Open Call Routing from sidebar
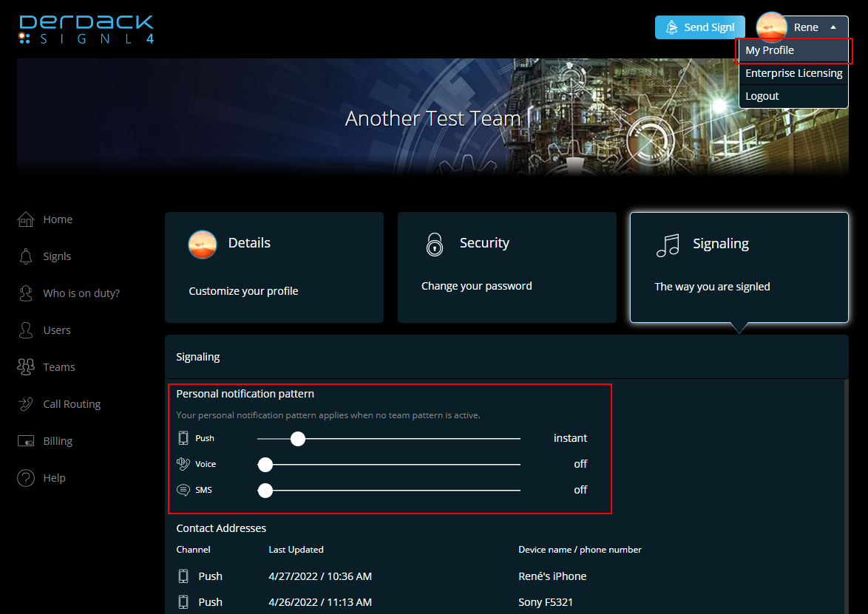The height and width of the screenshot is (614, 868). click(72, 404)
